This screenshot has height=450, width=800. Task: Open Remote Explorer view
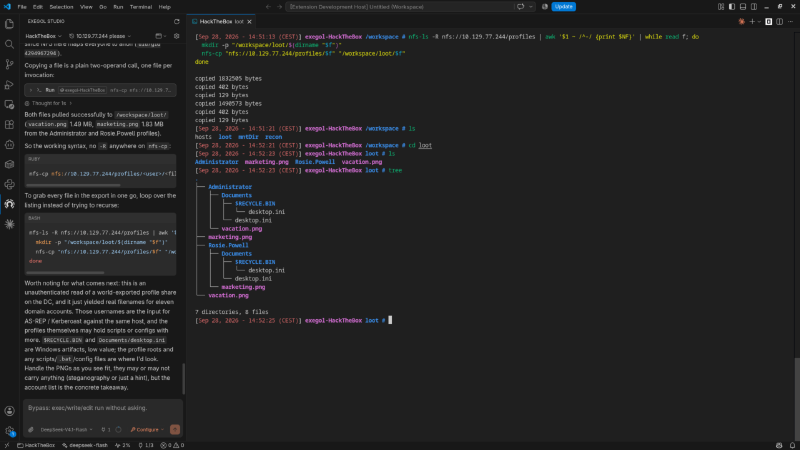[x=9, y=105]
